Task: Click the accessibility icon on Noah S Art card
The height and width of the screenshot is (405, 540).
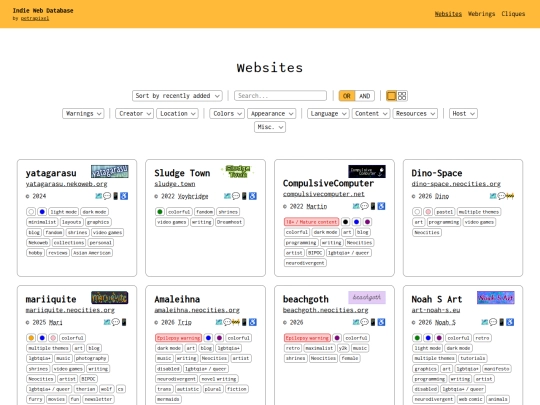Action: coord(510,322)
